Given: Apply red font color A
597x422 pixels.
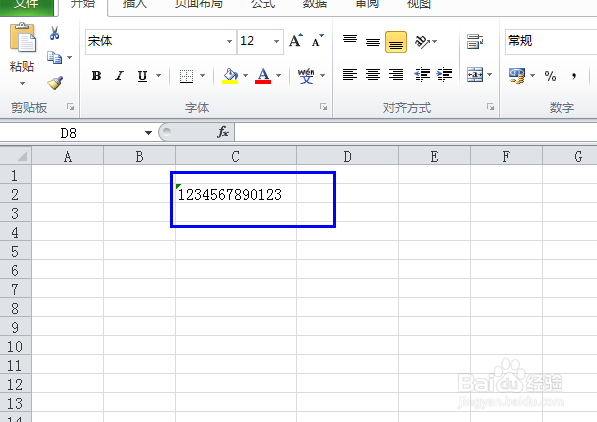Looking at the screenshot, I should [x=263, y=76].
